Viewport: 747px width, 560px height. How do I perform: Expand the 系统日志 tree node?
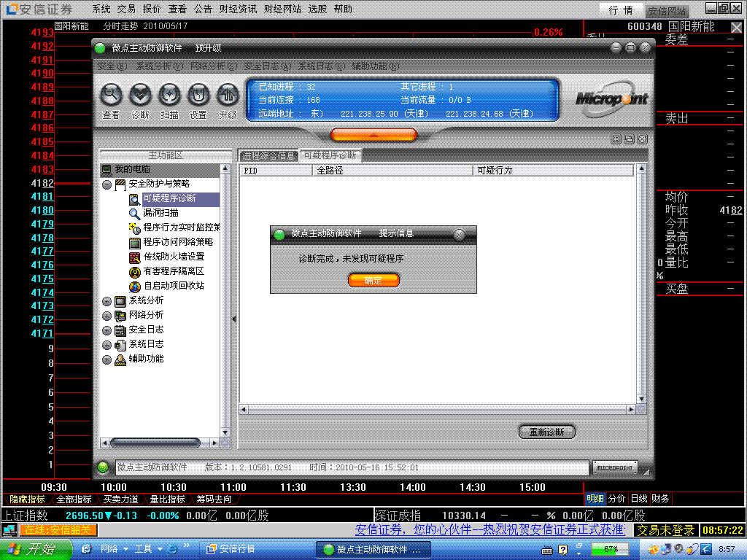coord(107,345)
